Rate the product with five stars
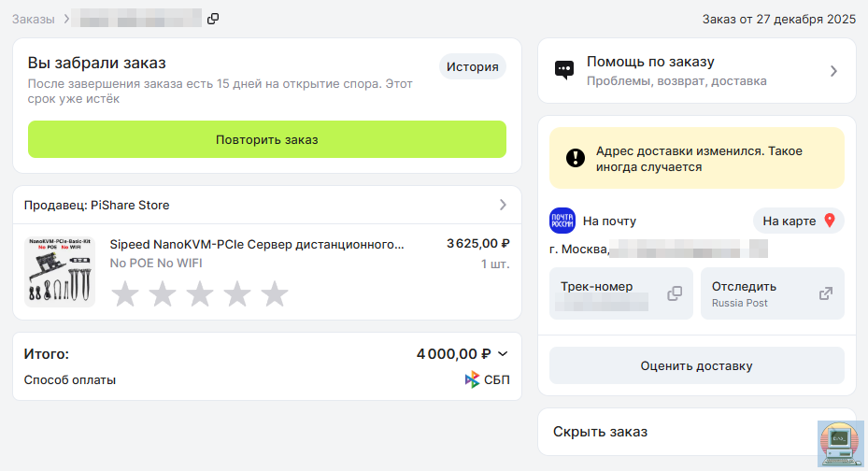 (275, 294)
